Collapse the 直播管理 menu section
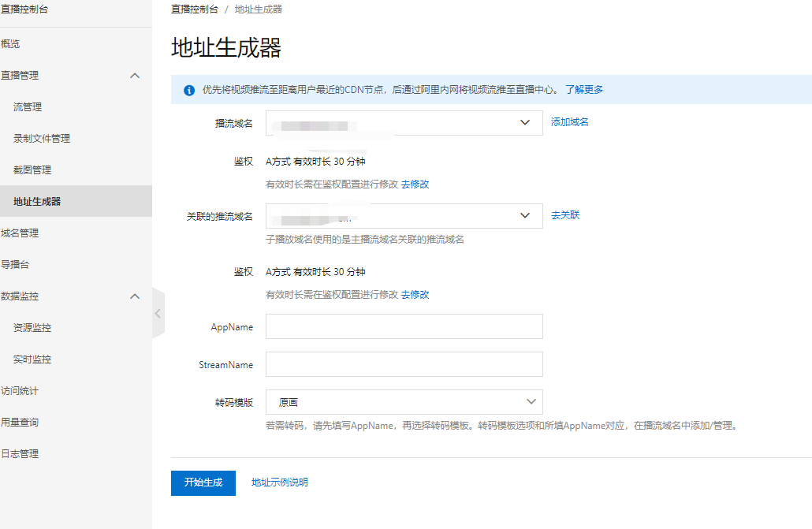Viewport: 812px width, 529px height. point(135,76)
